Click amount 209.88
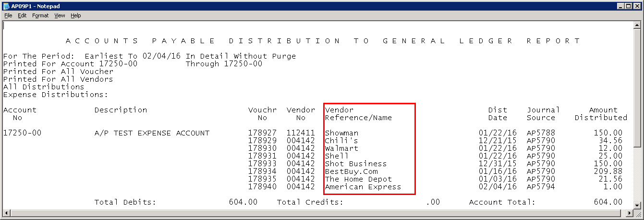The image size is (644, 220). click(608, 171)
